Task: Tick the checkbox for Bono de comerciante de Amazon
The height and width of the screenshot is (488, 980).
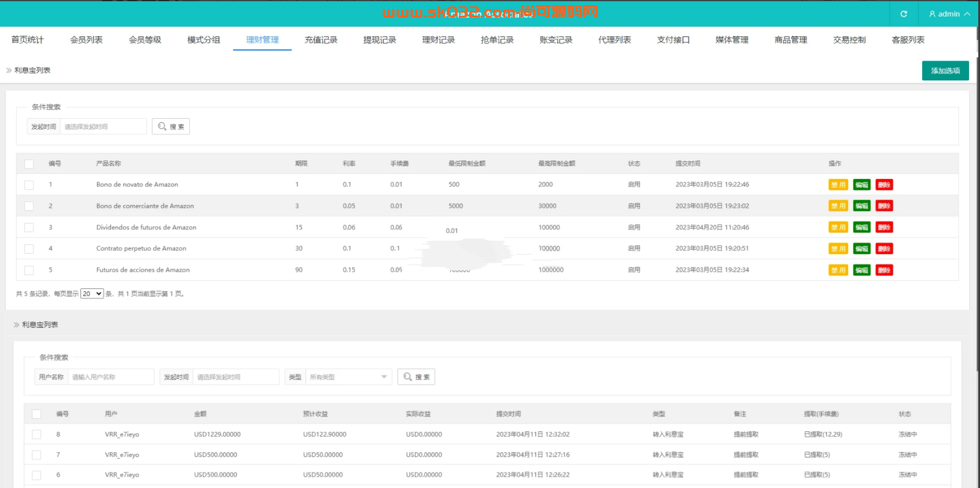Action: tap(29, 206)
